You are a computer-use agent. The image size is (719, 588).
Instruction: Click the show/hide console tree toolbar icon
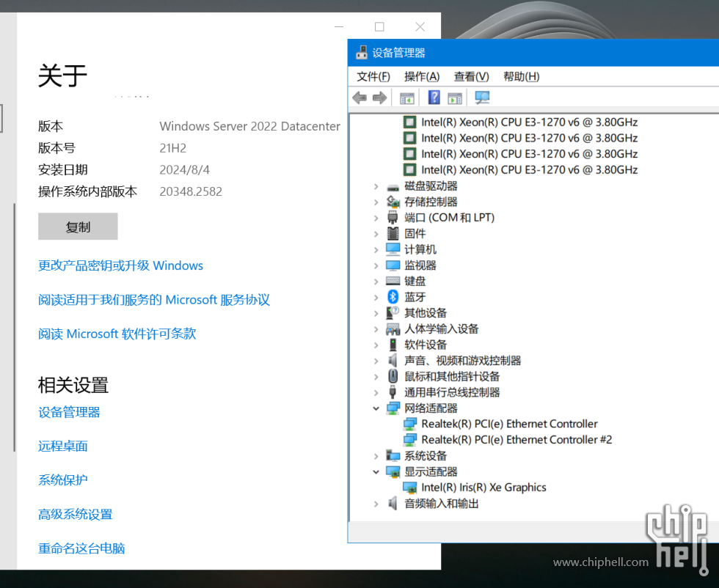click(406, 98)
